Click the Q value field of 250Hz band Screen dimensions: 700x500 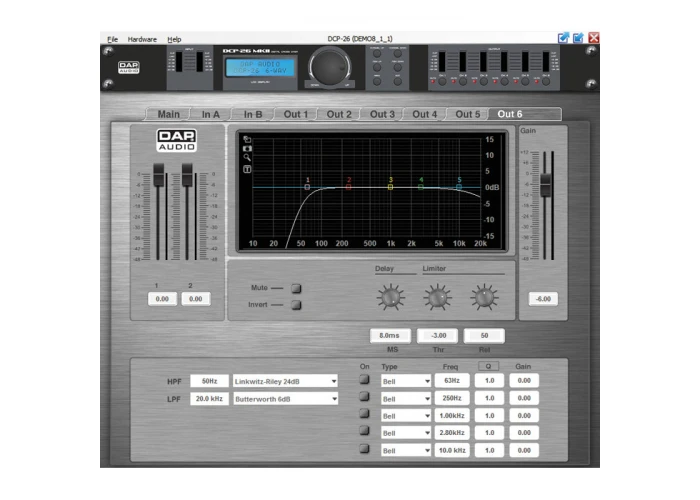pyautogui.click(x=489, y=398)
